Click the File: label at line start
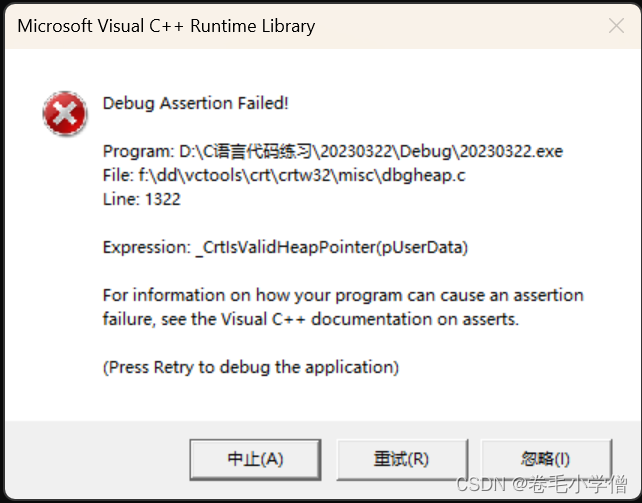 click(118, 175)
